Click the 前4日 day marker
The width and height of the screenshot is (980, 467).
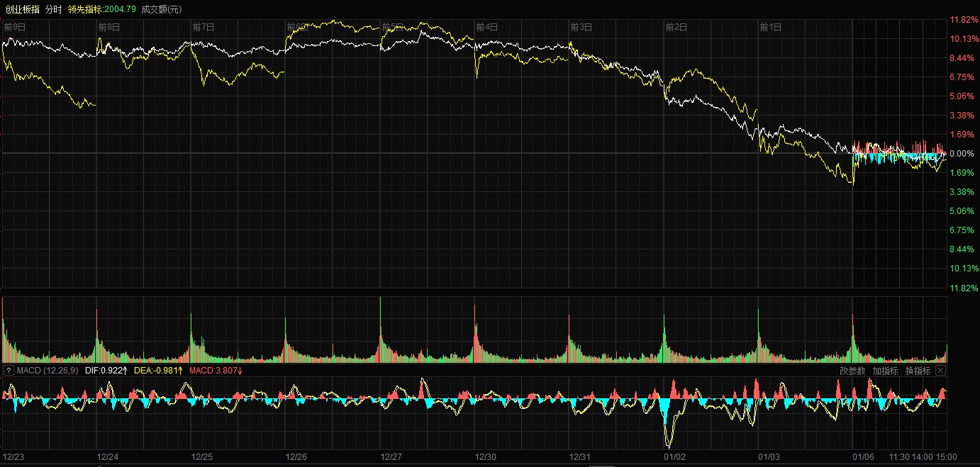coord(487,27)
